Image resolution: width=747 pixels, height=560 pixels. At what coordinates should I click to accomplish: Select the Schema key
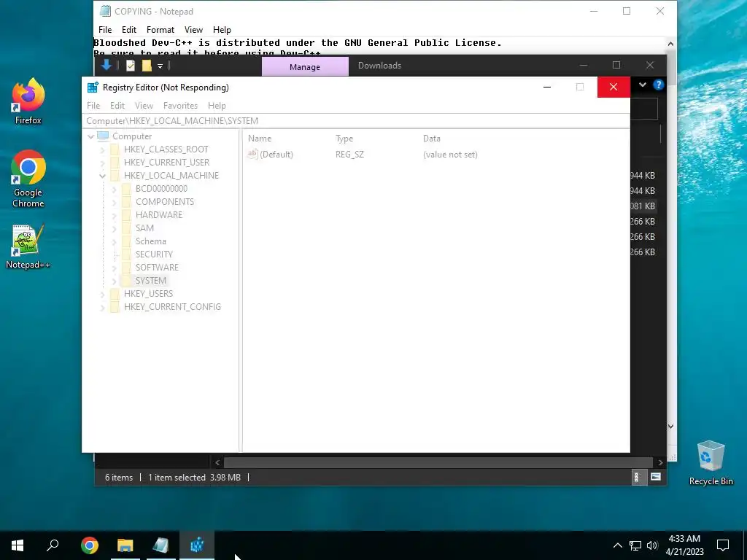coord(150,241)
